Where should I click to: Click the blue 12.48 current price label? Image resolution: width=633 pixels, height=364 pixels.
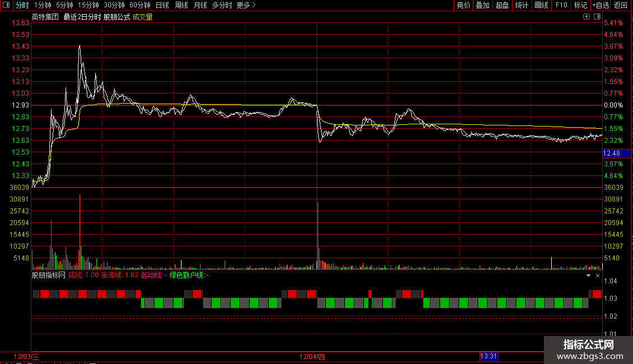pos(616,153)
